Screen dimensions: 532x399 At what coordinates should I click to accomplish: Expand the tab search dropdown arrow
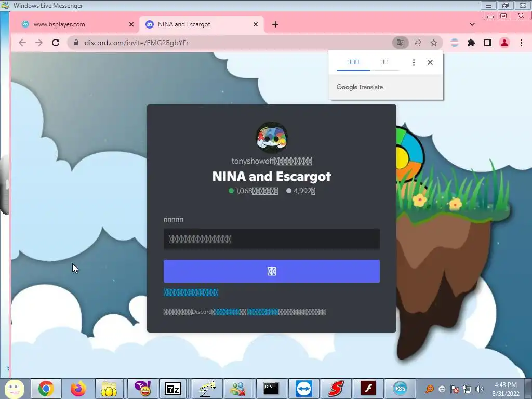[x=472, y=24]
